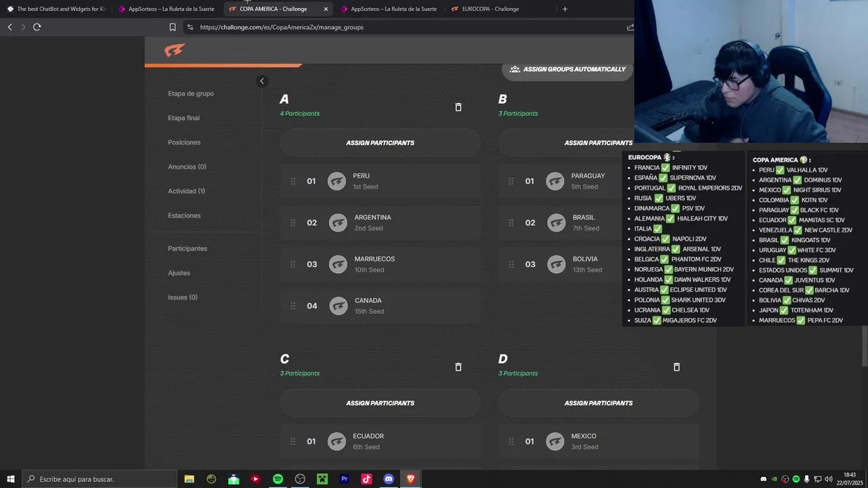Open Etapa de grupo in the sidebar
Viewport: 868px width, 488px height.
click(191, 94)
